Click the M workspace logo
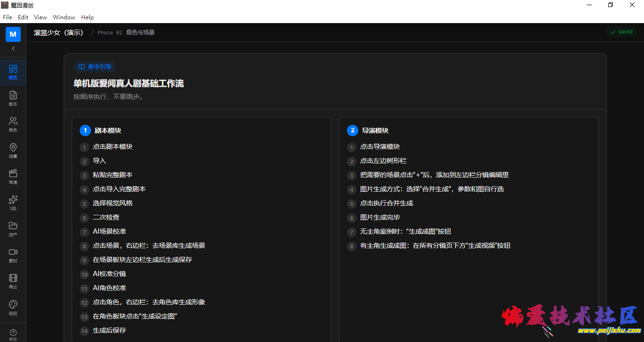Image resolution: width=644 pixels, height=342 pixels. pos(13,34)
